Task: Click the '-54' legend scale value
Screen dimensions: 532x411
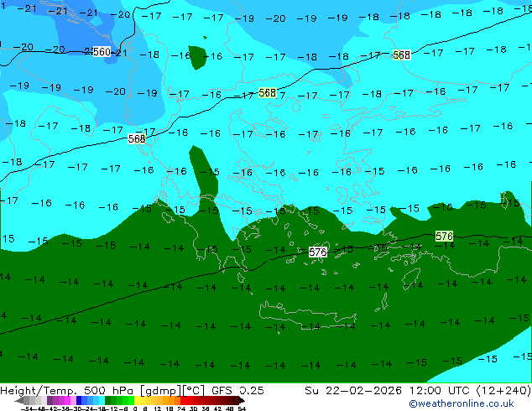Action: pyautogui.click(x=27, y=408)
